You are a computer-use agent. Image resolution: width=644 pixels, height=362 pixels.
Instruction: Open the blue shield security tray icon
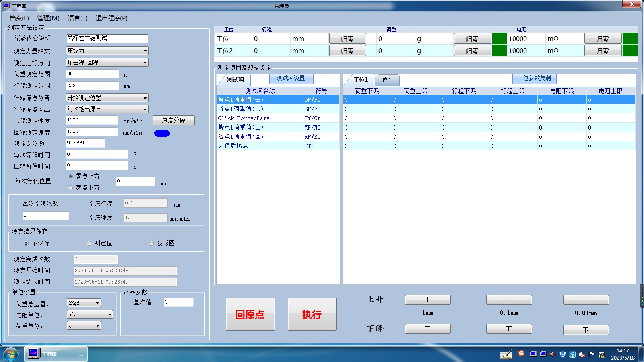(x=563, y=354)
